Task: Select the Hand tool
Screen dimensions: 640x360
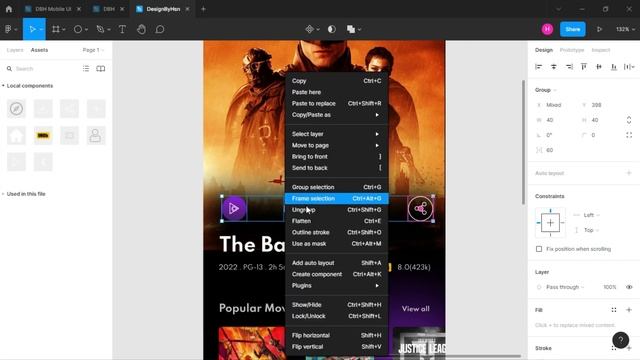Action: tap(141, 29)
